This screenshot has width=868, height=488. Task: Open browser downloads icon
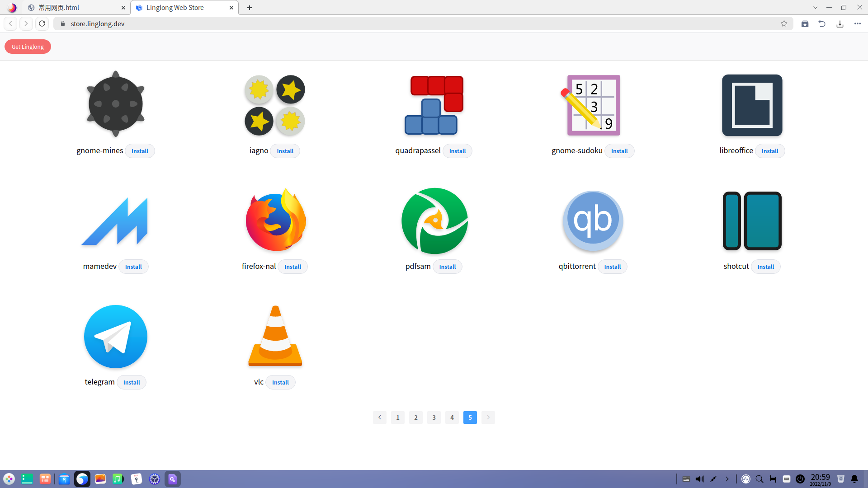pyautogui.click(x=840, y=23)
